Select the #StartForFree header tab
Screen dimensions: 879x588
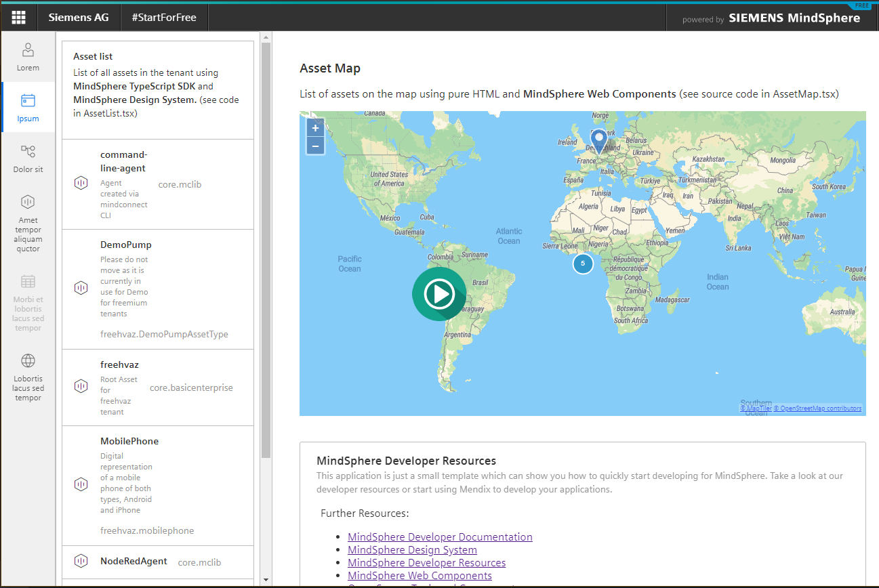coord(164,18)
